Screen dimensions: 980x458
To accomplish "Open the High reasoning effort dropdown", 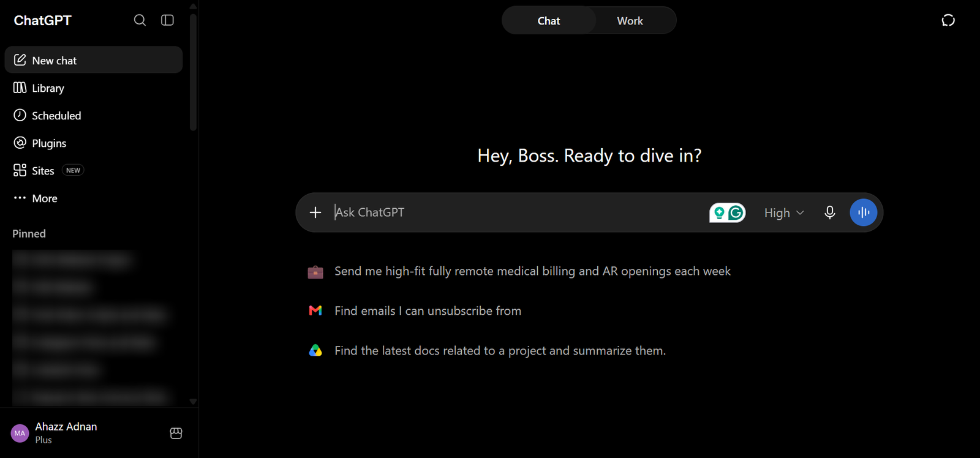I will pos(784,212).
